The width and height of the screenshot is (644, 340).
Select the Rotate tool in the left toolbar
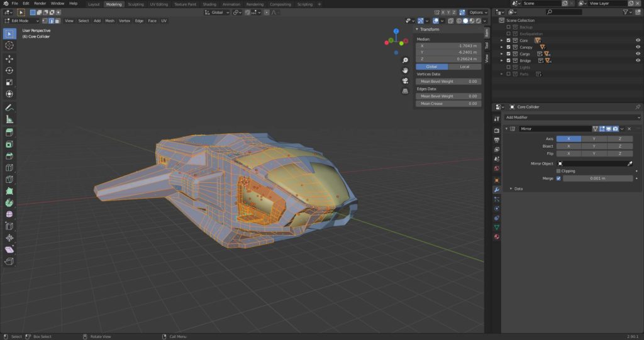(x=9, y=70)
